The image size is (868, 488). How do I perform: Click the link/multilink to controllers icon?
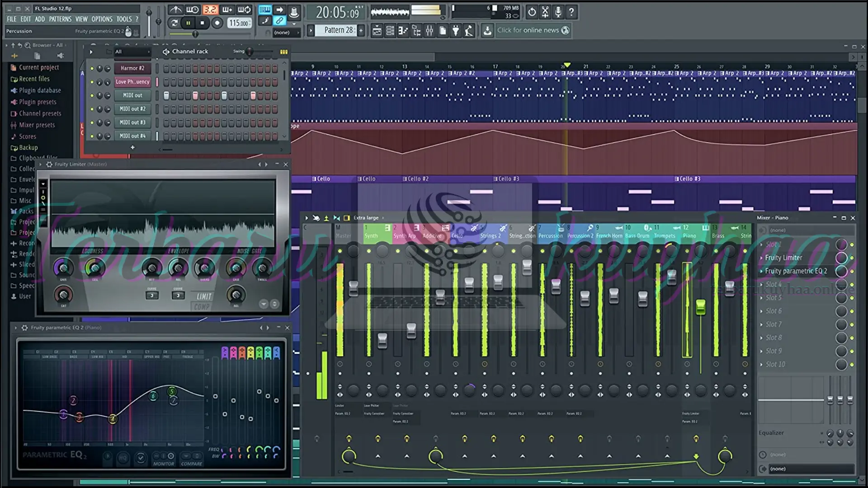(x=279, y=21)
